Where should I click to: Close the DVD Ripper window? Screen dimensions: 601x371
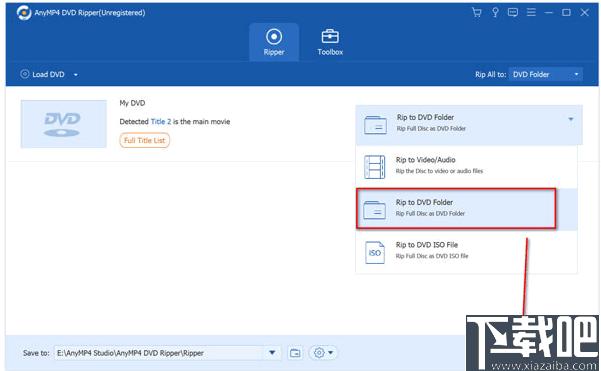[584, 13]
